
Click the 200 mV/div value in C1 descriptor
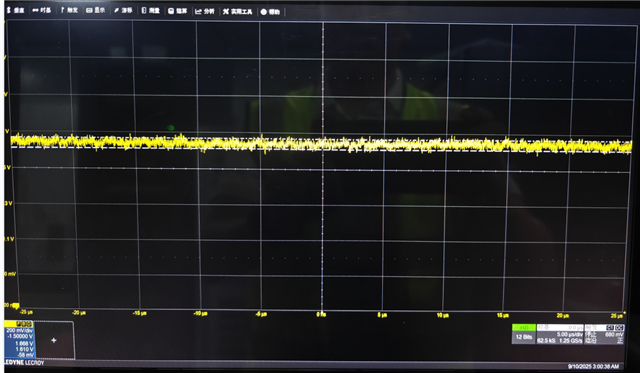coord(19,330)
